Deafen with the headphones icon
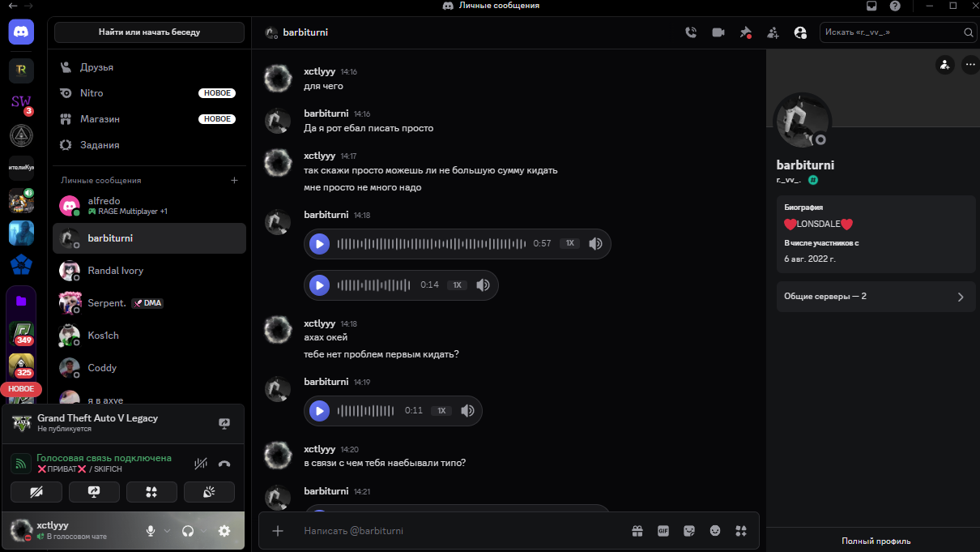The width and height of the screenshot is (980, 552). 188,531
